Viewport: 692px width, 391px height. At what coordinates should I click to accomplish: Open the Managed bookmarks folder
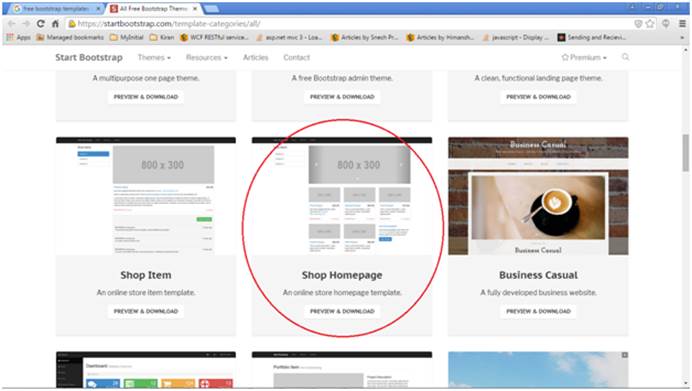point(70,38)
